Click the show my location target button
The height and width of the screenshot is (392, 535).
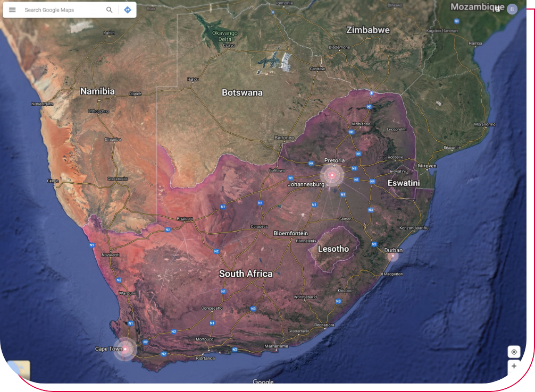pos(514,352)
